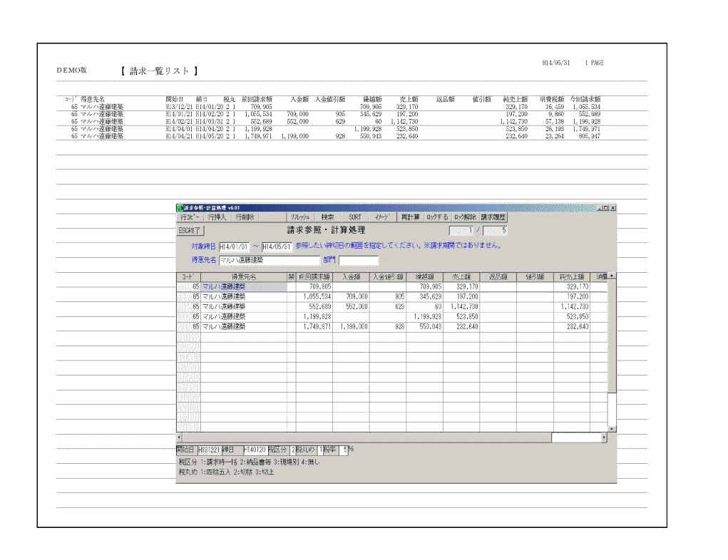Select grid cell 1,749,971 in 前回請求額 column
Image resolution: width=728 pixels, height=560 pixels.
(314, 326)
